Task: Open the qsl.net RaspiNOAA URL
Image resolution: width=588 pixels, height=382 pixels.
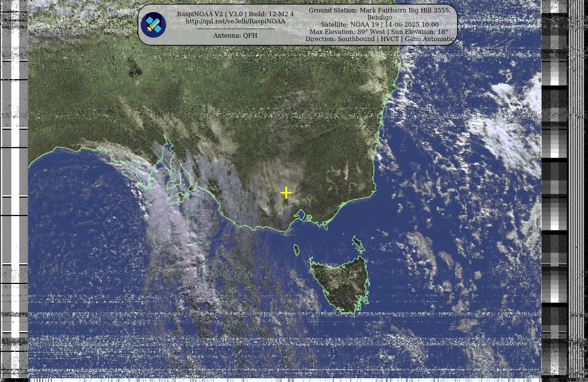Action: tap(235, 21)
